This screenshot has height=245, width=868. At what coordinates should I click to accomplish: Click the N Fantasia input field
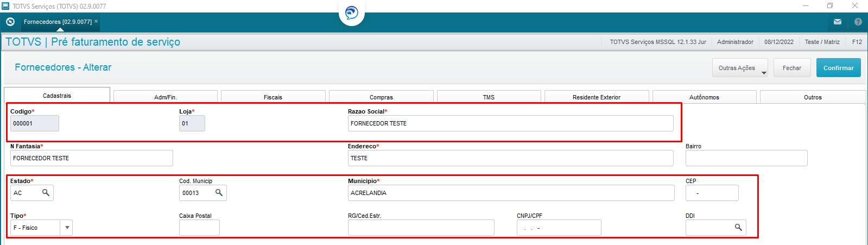click(x=92, y=158)
